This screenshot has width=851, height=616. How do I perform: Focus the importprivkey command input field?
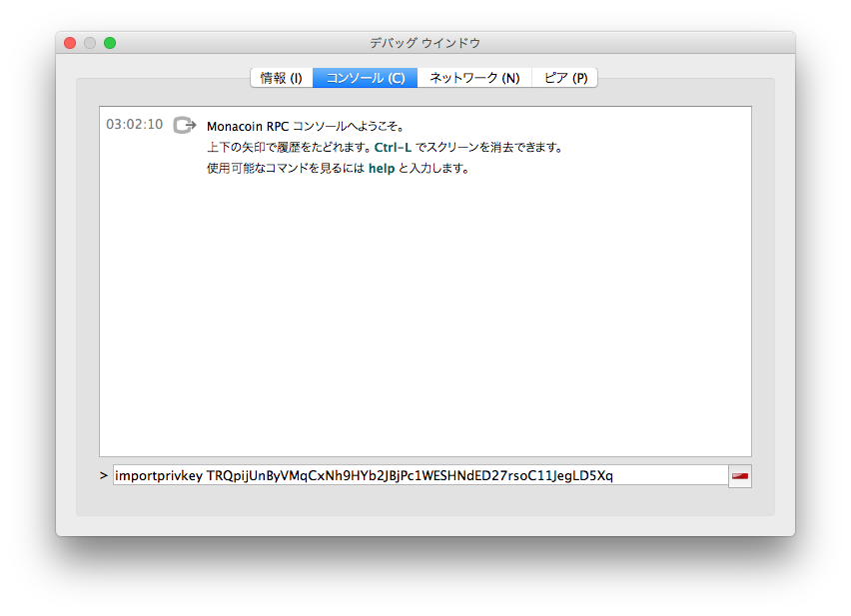pos(421,475)
